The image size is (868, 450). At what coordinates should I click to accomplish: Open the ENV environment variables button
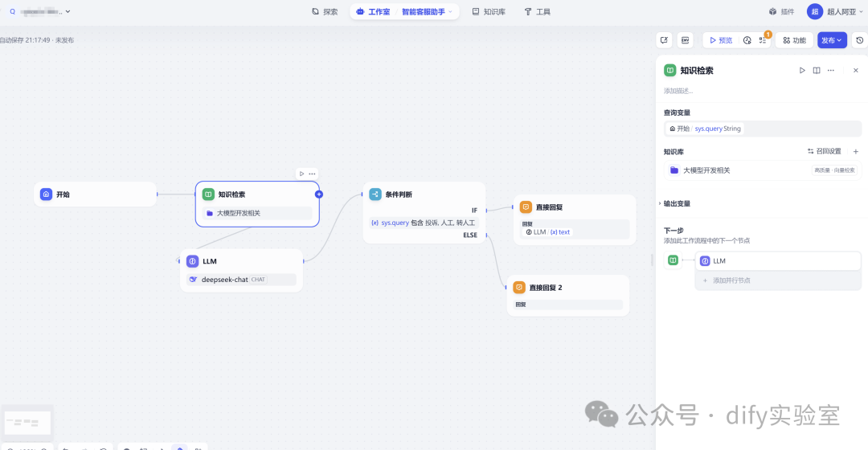point(686,40)
